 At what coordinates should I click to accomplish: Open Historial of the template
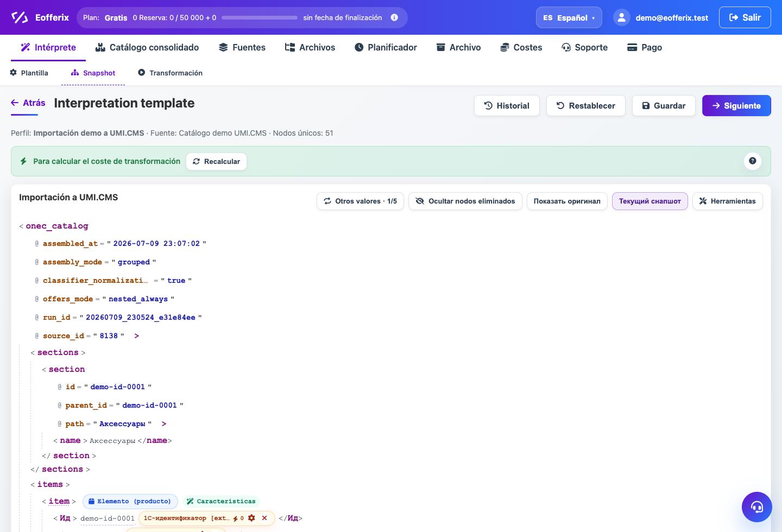507,106
